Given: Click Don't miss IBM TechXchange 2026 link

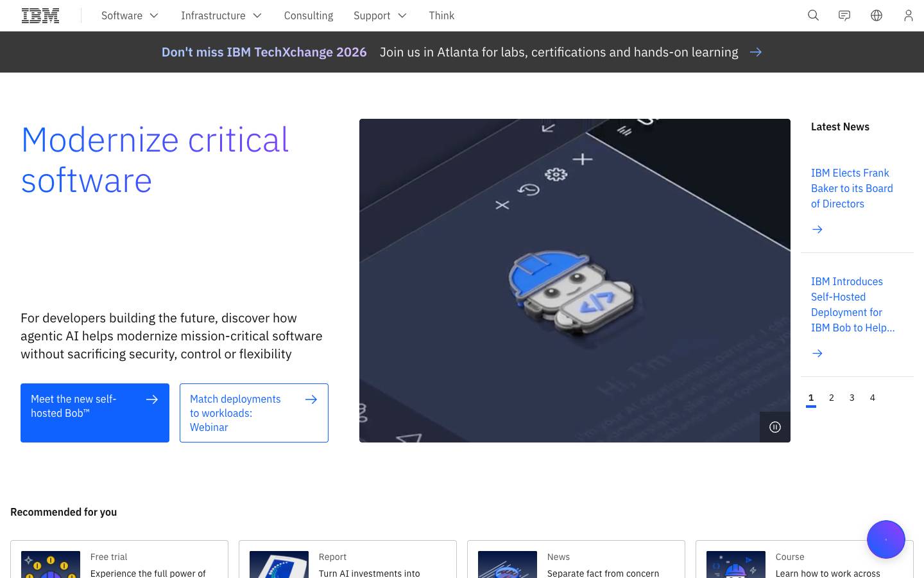Looking at the screenshot, I should (x=264, y=52).
